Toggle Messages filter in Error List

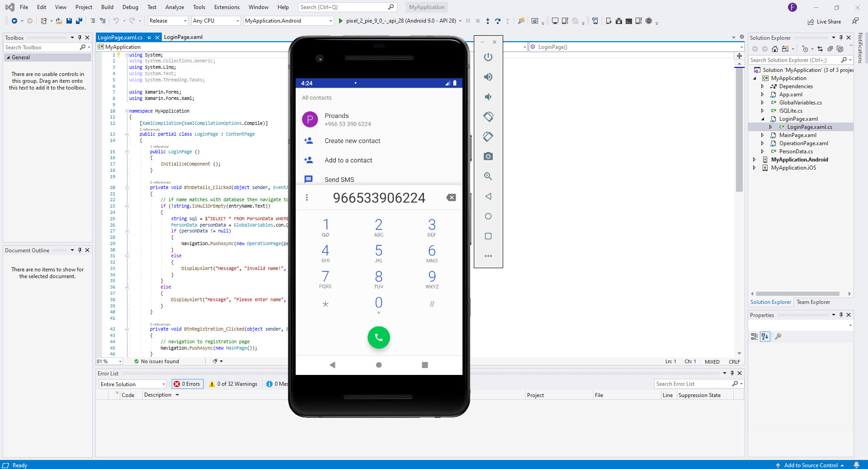(x=277, y=384)
